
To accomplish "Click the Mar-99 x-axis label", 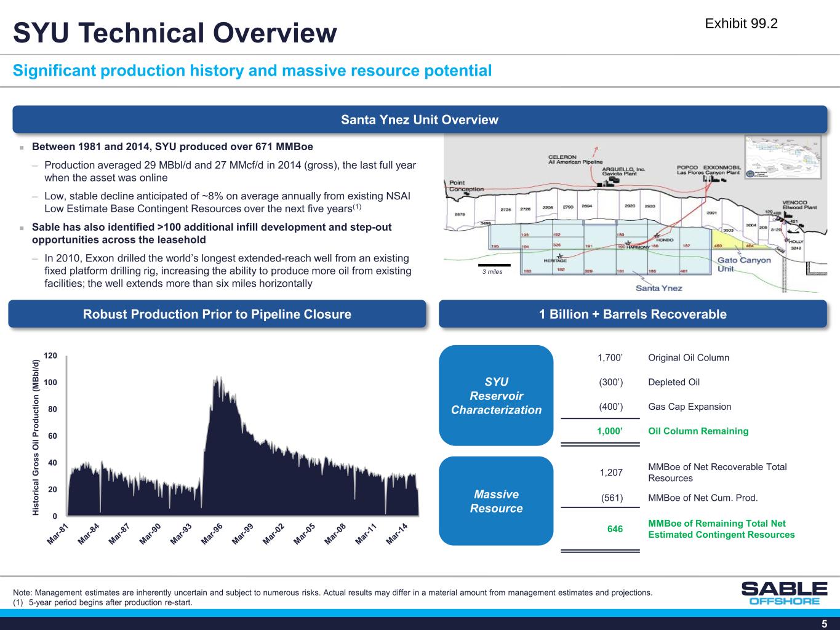I will tap(242, 533).
